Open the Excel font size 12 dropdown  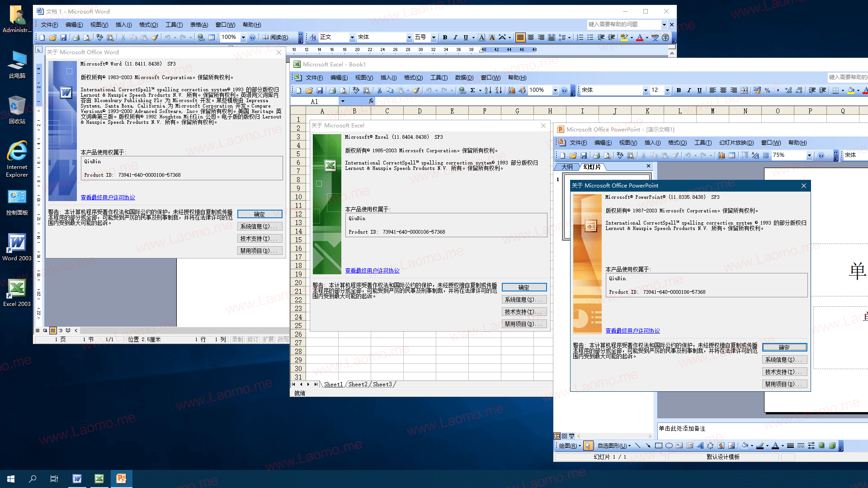(x=667, y=90)
